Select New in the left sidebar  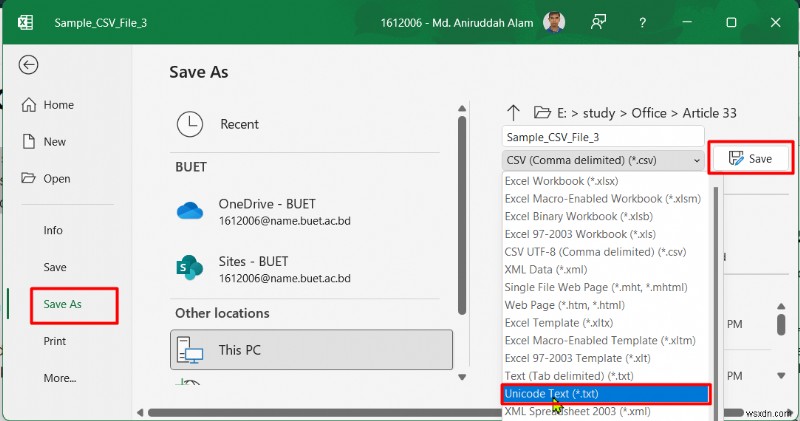(x=44, y=142)
